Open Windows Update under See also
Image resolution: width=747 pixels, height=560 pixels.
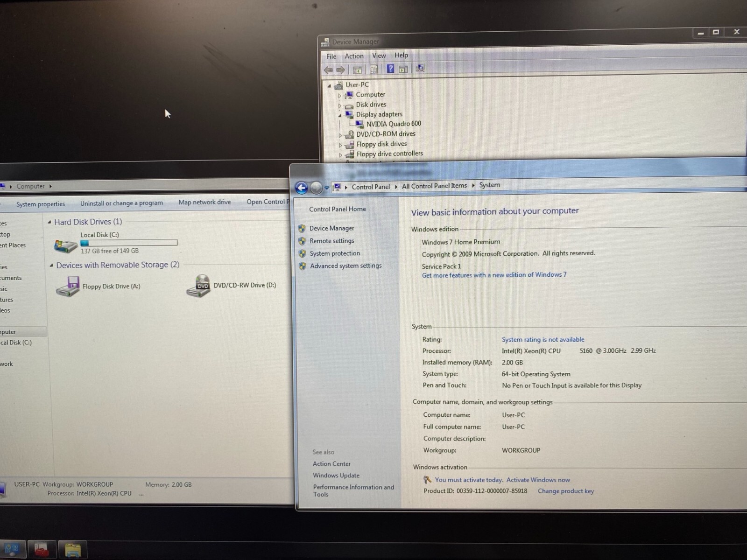[x=336, y=476]
